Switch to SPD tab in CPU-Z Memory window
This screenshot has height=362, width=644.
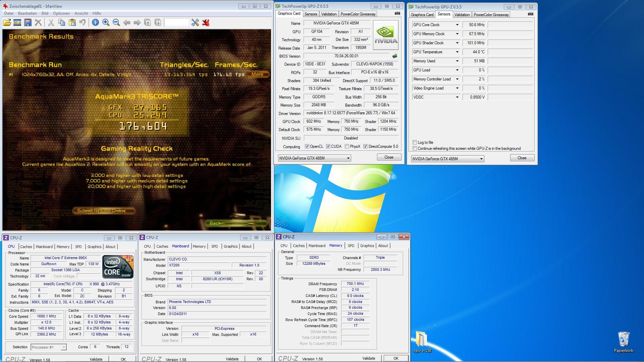[351, 246]
